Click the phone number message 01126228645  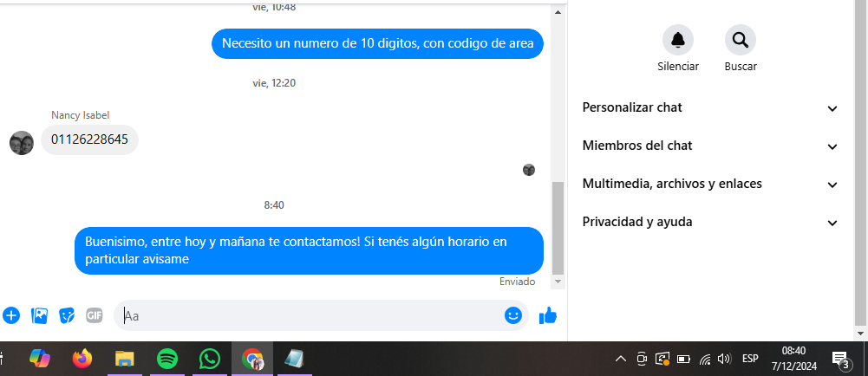(89, 139)
